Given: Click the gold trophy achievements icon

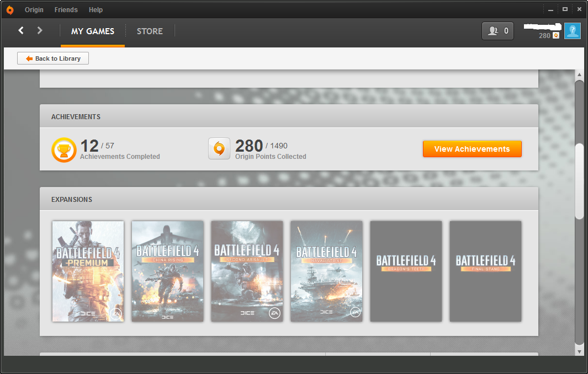Looking at the screenshot, I should tap(63, 150).
